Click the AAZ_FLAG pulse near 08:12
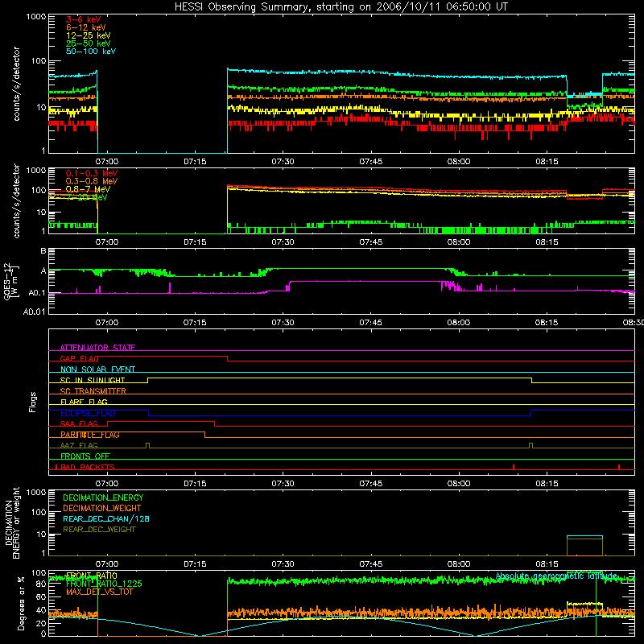The image size is (644, 644). (531, 446)
